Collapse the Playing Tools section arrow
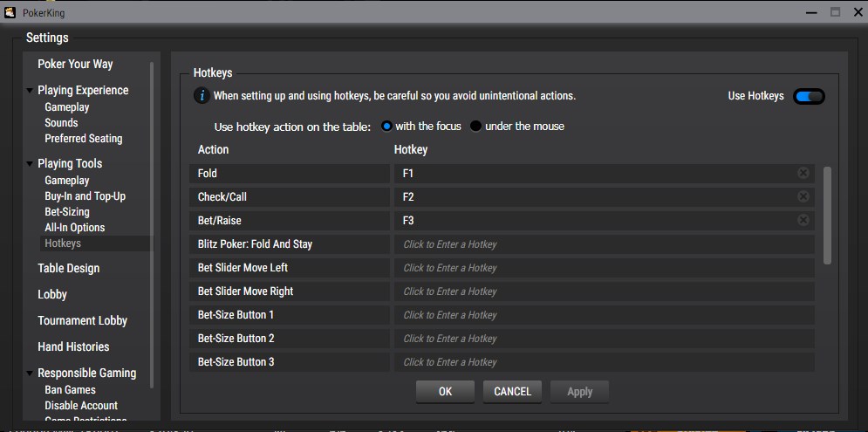 (x=30, y=164)
